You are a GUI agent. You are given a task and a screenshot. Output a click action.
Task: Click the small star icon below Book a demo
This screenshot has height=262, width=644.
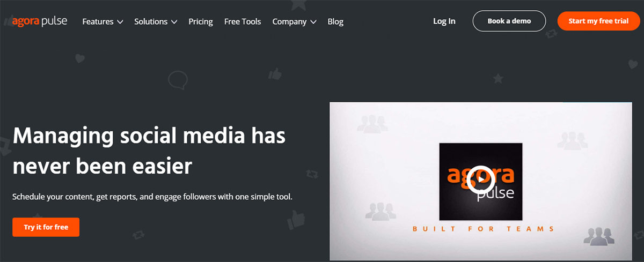coord(498,79)
